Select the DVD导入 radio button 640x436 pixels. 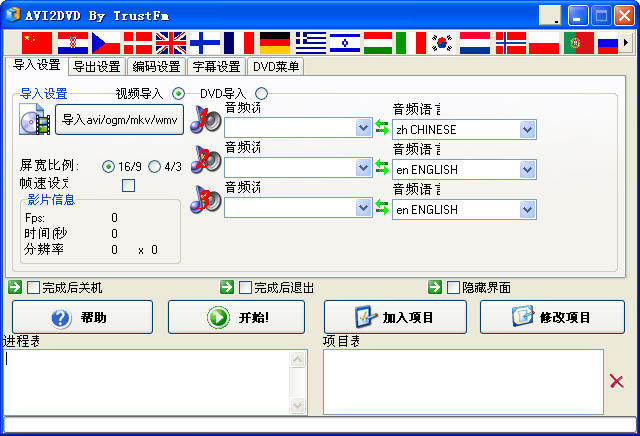coord(262,94)
